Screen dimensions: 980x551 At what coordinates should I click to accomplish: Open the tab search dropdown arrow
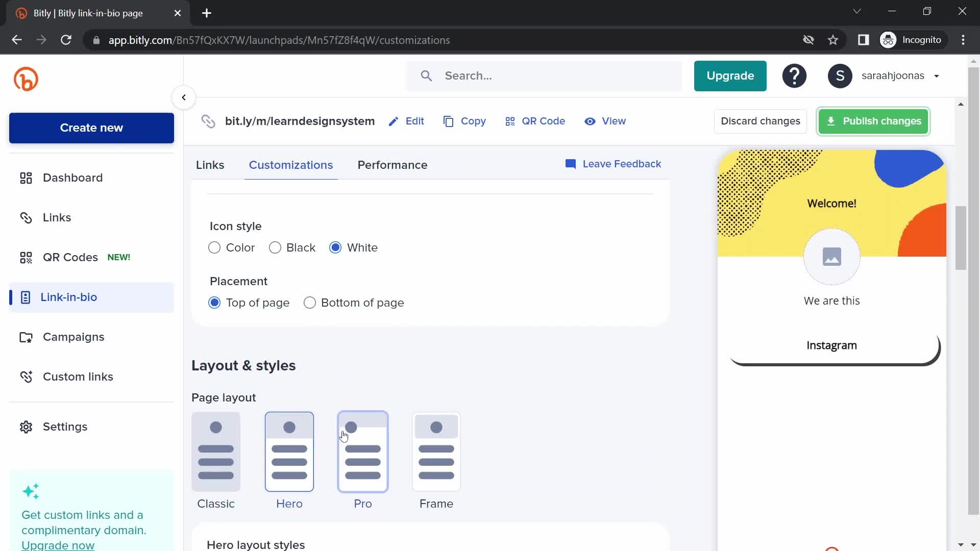857,11
